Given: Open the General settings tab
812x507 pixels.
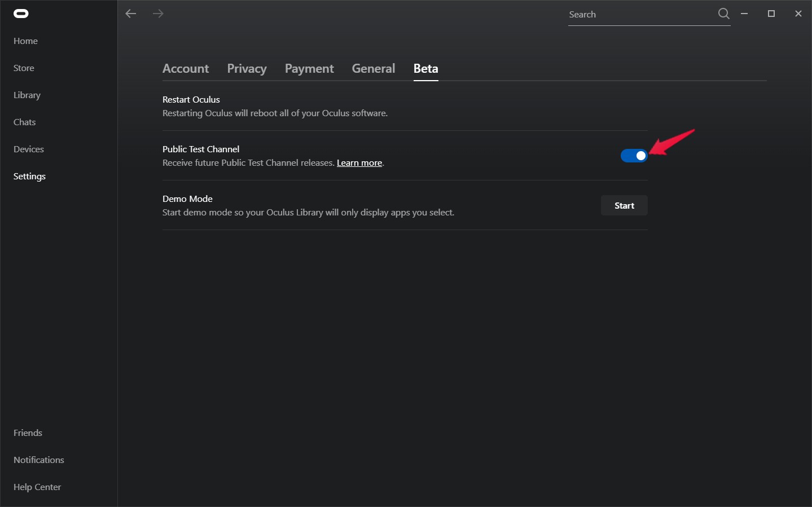Looking at the screenshot, I should (373, 69).
